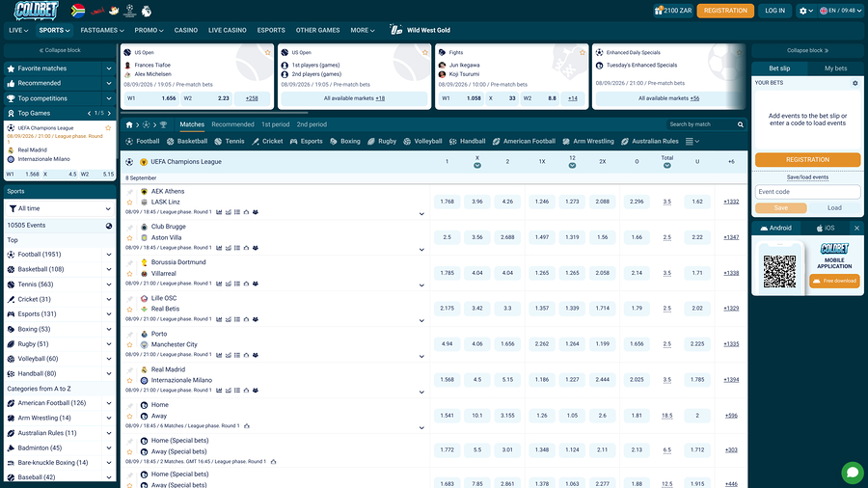Select Arm Wrestling sport filter
This screenshot has height=488, width=868.
point(588,142)
